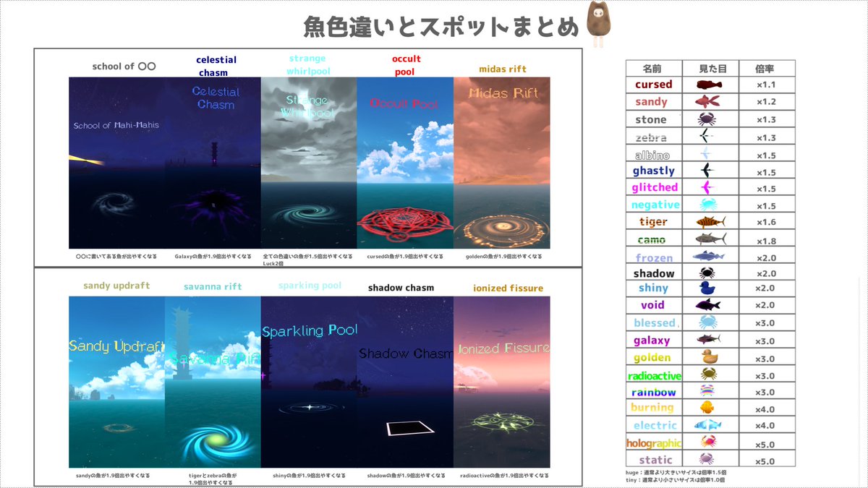Click the owl mascot icon beside the title

pyautogui.click(x=600, y=21)
